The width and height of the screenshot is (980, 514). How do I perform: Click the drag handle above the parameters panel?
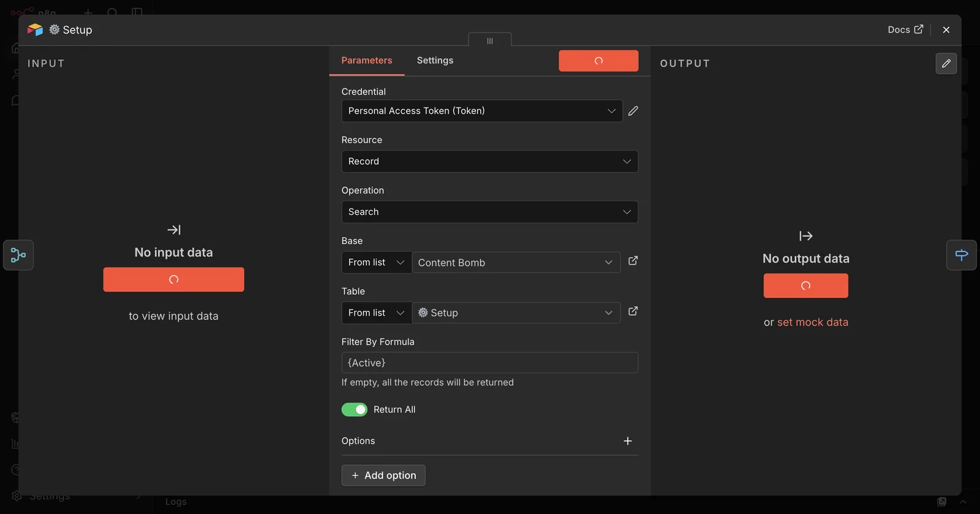[x=490, y=40]
